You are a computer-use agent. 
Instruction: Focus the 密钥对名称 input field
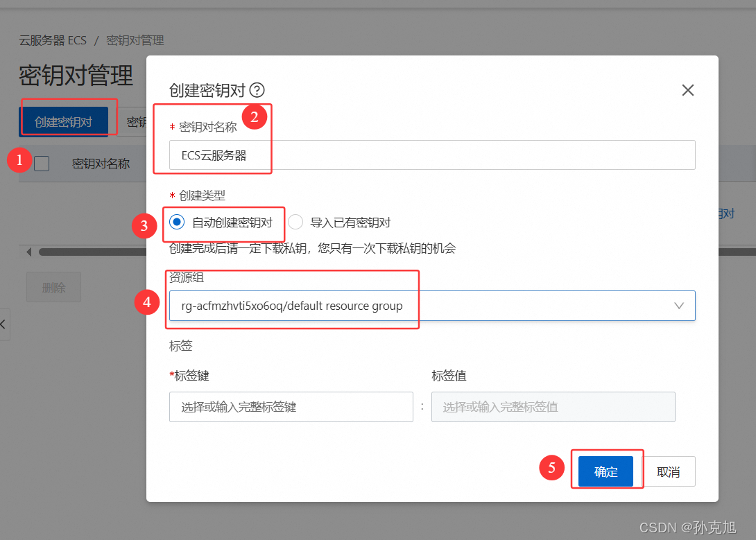(x=432, y=155)
